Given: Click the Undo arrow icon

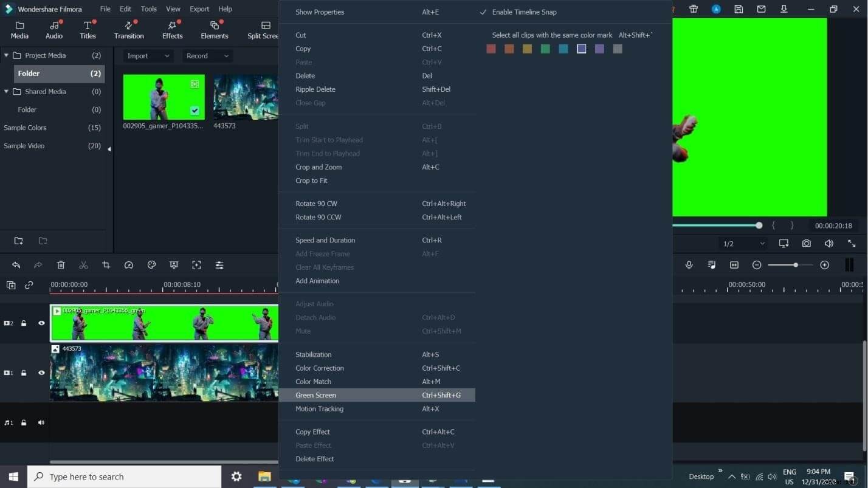Looking at the screenshot, I should click(16, 265).
